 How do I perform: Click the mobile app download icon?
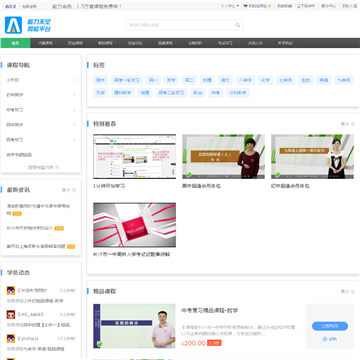(299, 6)
